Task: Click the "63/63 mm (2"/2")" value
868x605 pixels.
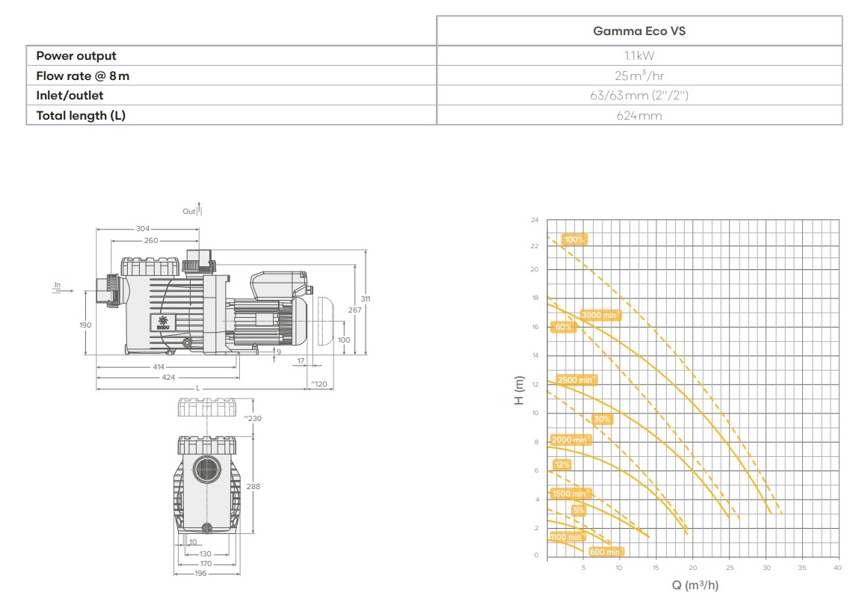Action: point(639,95)
